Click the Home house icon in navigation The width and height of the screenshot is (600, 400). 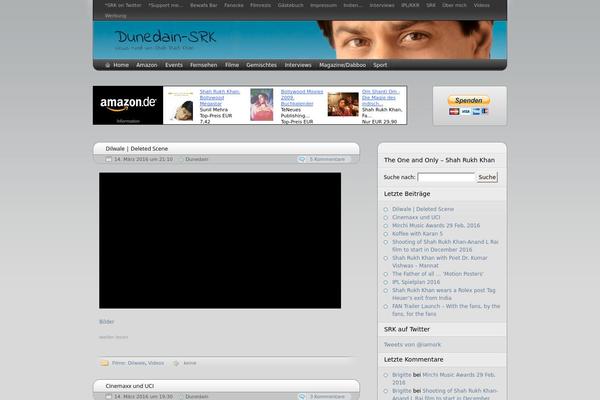(108, 65)
